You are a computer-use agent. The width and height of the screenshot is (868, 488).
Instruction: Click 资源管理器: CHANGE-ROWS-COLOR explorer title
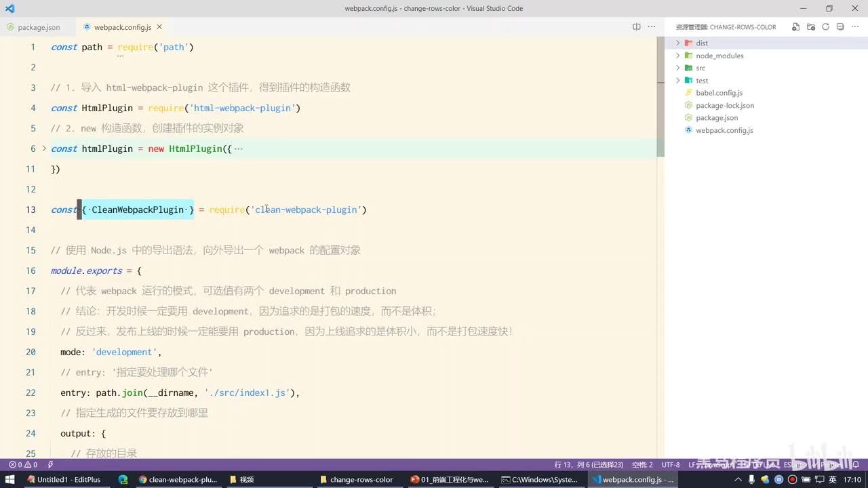tap(726, 27)
